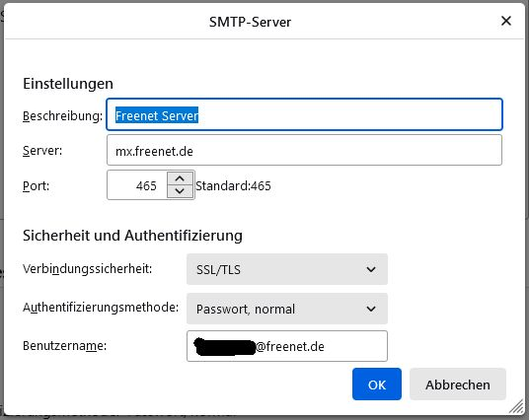Click the Beschreibung label
This screenshot has height=420, width=529.
62,116
